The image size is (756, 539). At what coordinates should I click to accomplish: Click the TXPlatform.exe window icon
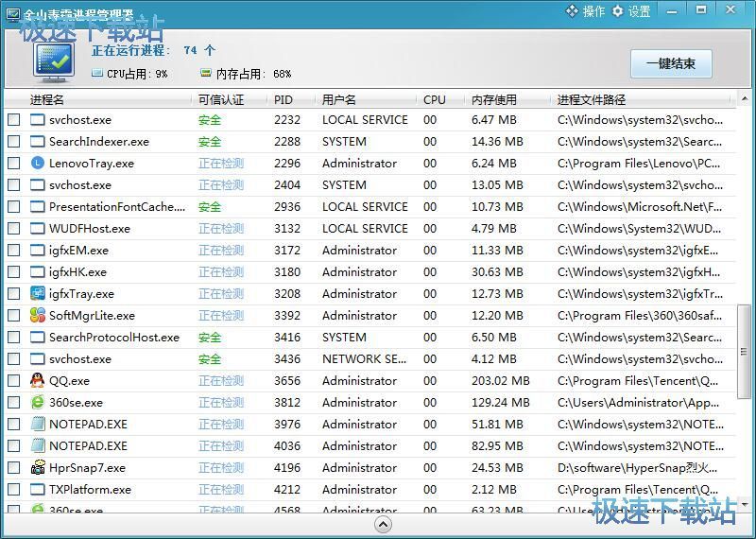(x=37, y=489)
